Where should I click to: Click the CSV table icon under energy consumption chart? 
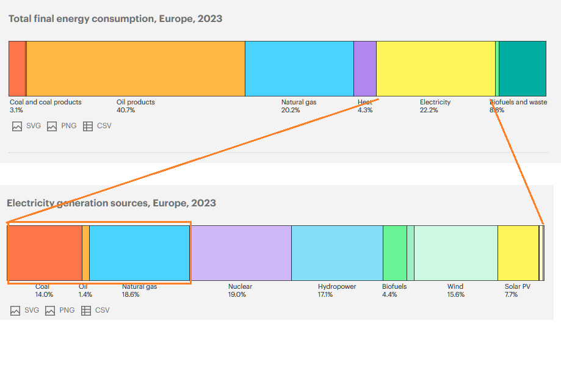88,126
